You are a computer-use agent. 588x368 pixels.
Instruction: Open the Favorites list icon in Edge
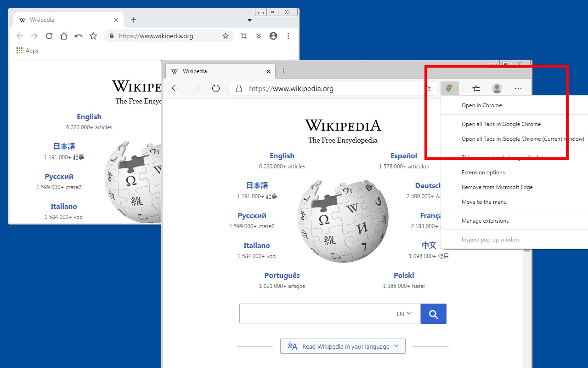click(476, 88)
